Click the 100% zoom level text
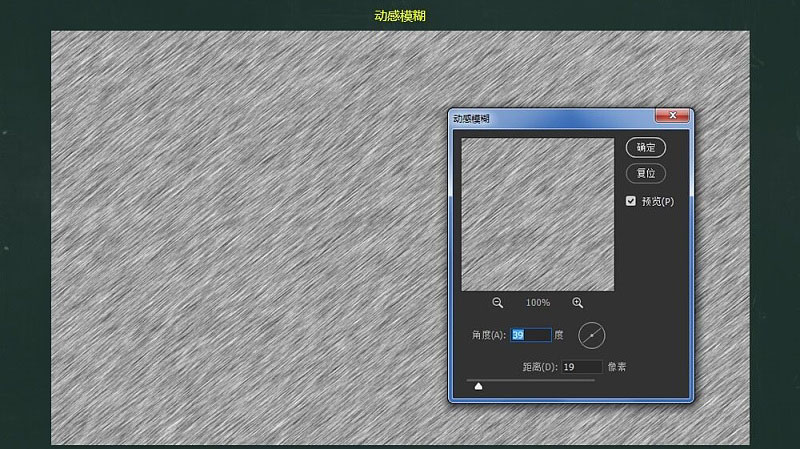The height and width of the screenshot is (449, 800). point(538,303)
